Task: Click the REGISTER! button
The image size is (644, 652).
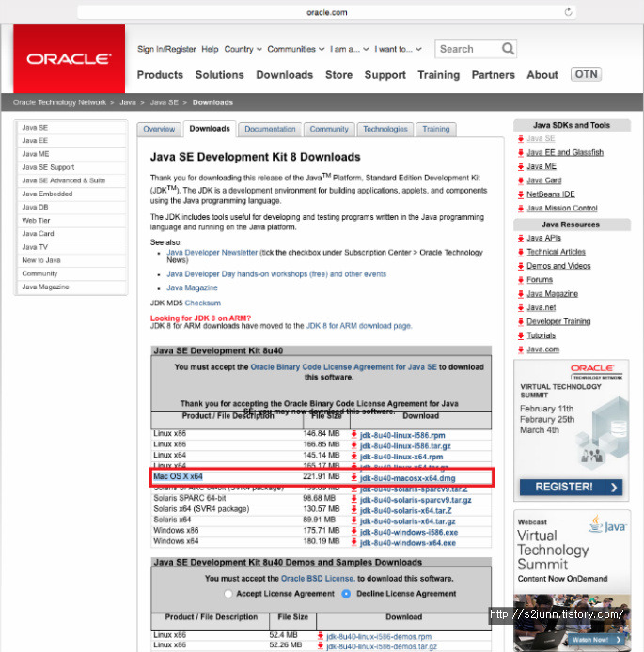Action: click(x=571, y=487)
